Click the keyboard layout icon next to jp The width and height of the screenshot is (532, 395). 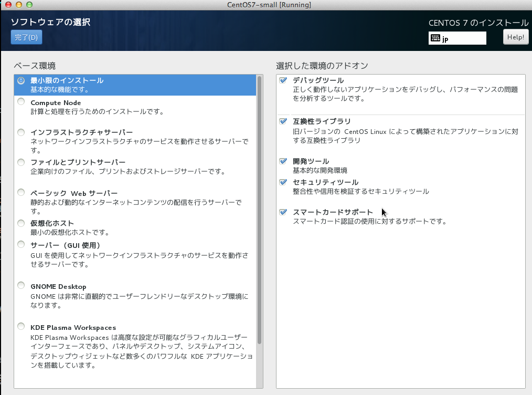[x=435, y=38]
